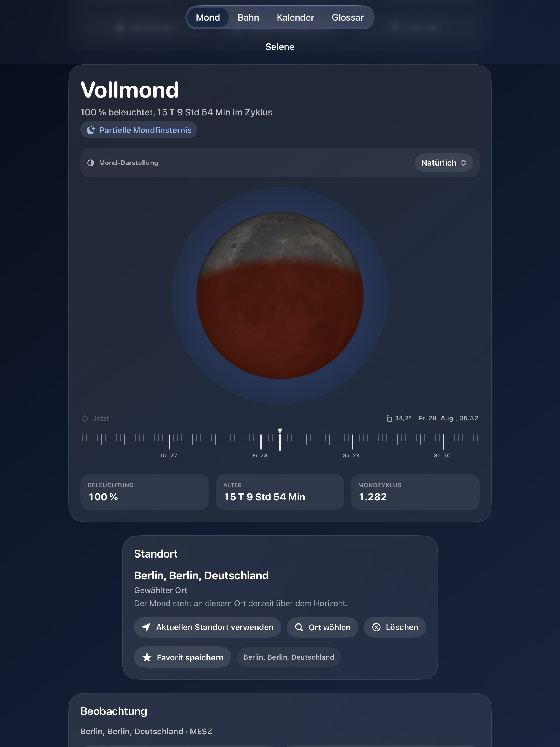Save location with Favorit speichern
560x747 pixels.
(x=183, y=657)
